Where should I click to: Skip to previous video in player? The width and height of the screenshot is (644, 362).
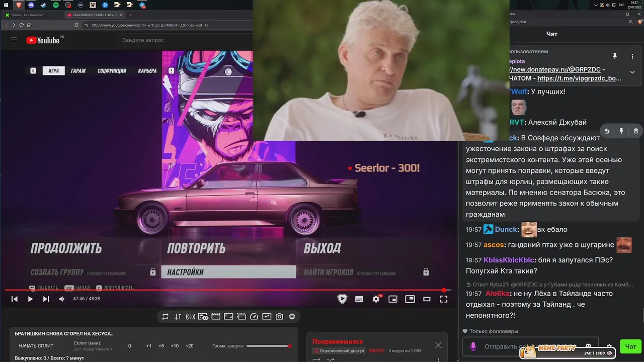coord(15,299)
